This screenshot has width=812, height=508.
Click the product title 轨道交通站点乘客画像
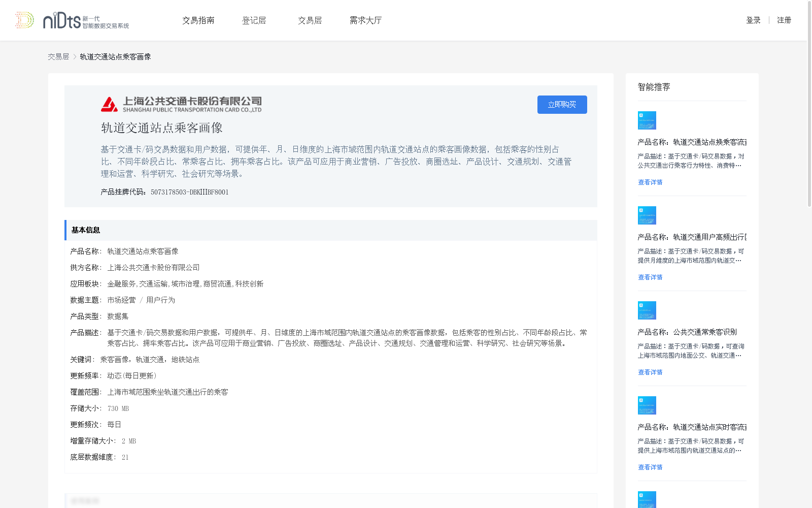click(x=162, y=128)
